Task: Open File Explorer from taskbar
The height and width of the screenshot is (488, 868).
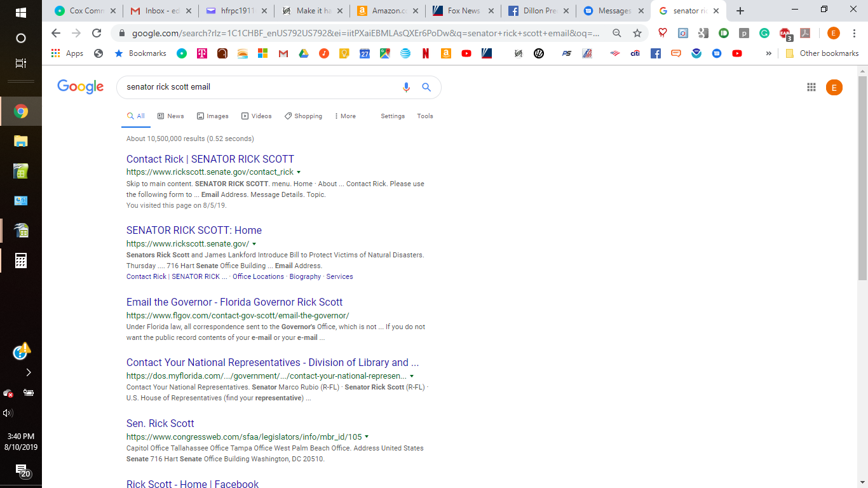Action: pyautogui.click(x=21, y=141)
